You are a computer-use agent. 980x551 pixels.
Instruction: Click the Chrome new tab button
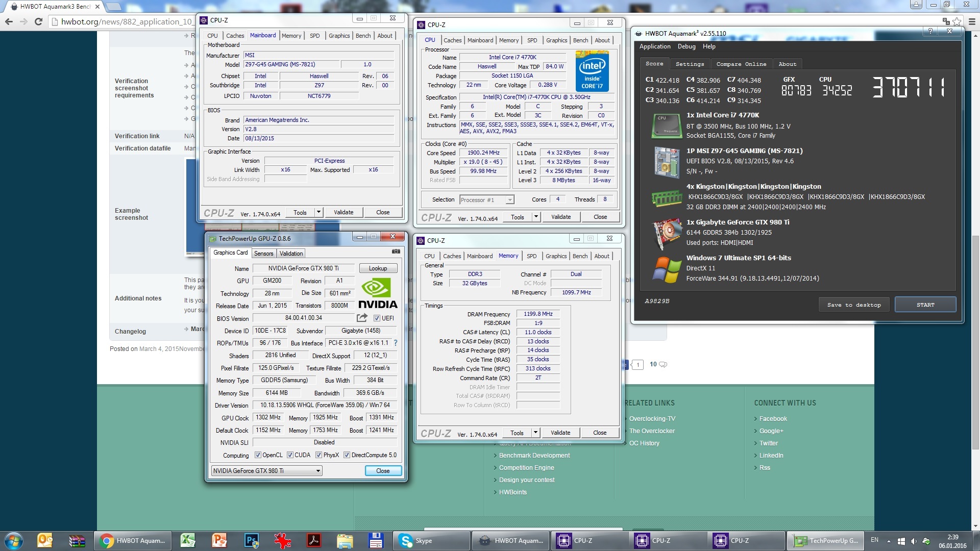point(113,6)
